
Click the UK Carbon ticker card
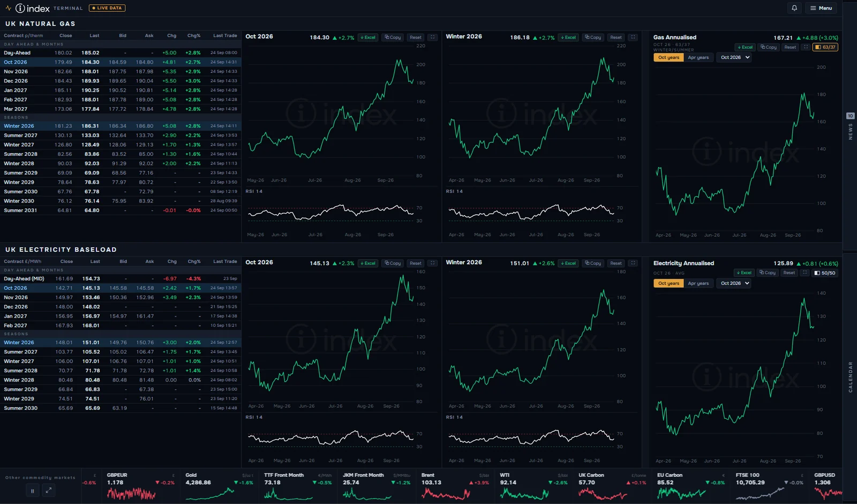click(612, 486)
